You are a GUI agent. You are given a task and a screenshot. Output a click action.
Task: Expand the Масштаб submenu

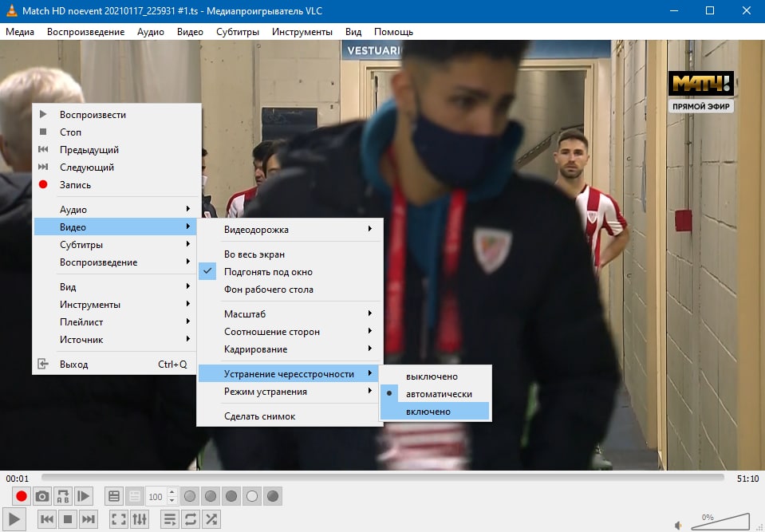coord(290,314)
